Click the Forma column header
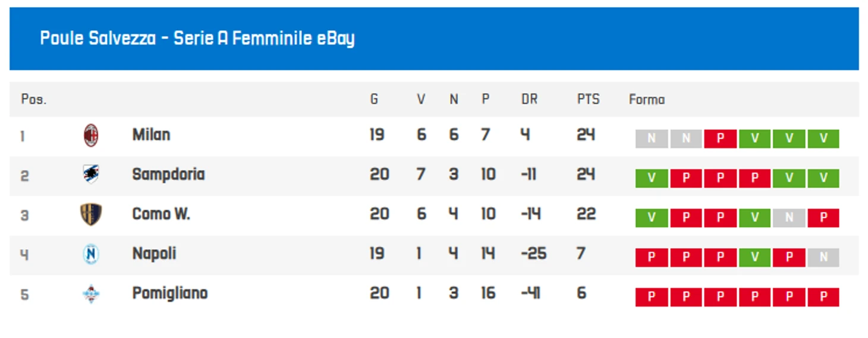This screenshot has width=868, height=338. (x=647, y=99)
